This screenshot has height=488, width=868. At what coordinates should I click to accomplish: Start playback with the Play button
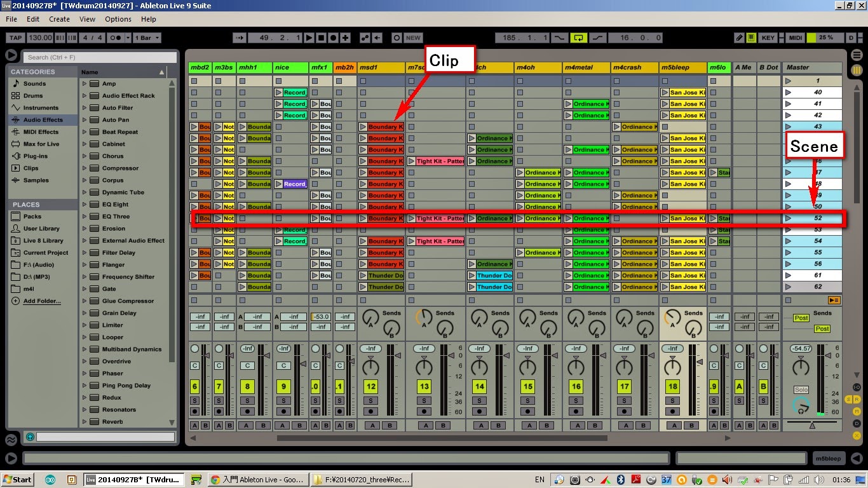click(309, 37)
